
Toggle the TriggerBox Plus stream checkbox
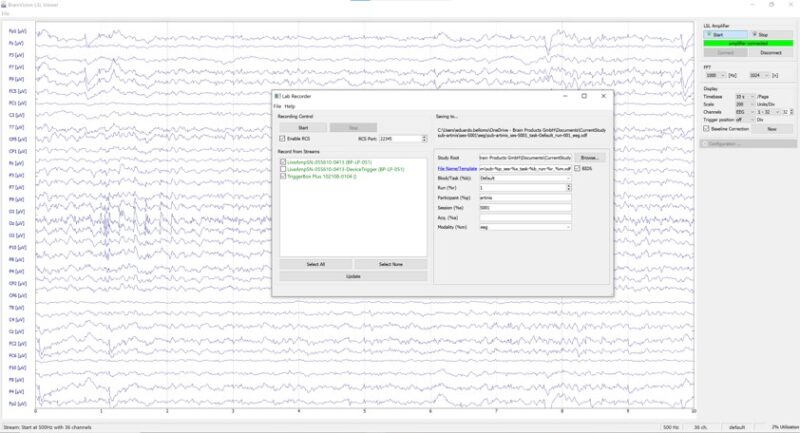coord(283,176)
